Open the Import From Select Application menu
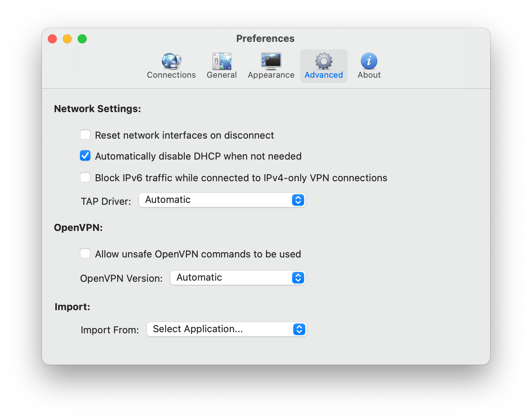This screenshot has width=532, height=420. pyautogui.click(x=227, y=329)
